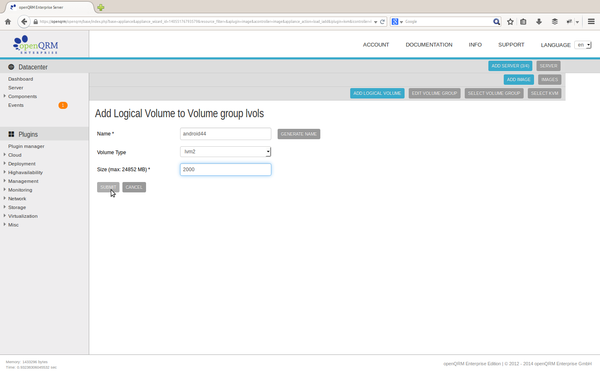Click the EDIT VOLUME GROUP button

434,93
